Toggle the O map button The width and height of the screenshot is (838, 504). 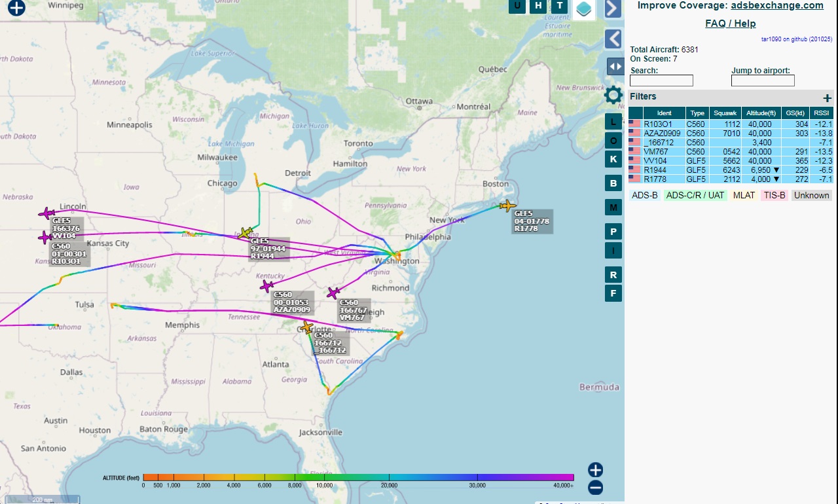coord(613,140)
